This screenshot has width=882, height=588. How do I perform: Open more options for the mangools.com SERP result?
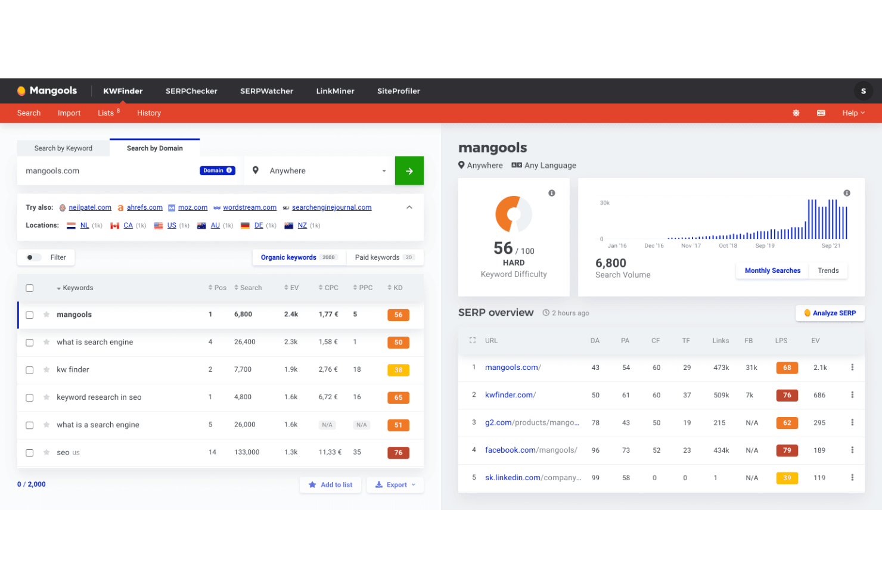point(852,368)
